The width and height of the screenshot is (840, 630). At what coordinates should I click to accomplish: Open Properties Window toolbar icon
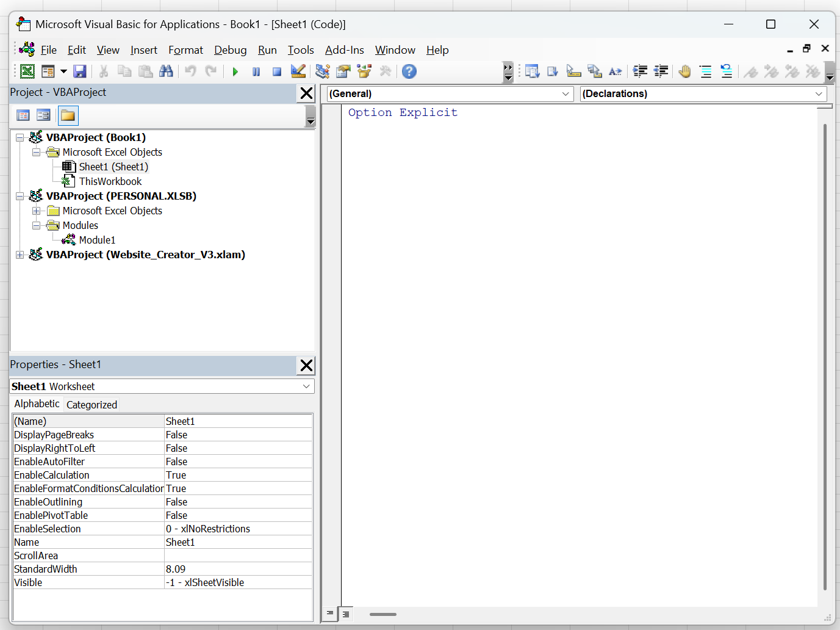(343, 71)
